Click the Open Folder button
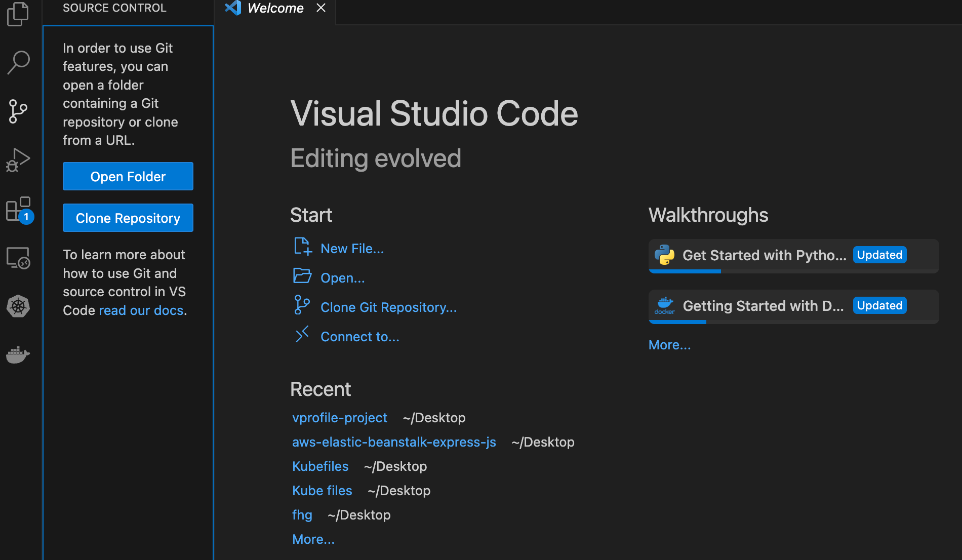The image size is (962, 560). (128, 176)
